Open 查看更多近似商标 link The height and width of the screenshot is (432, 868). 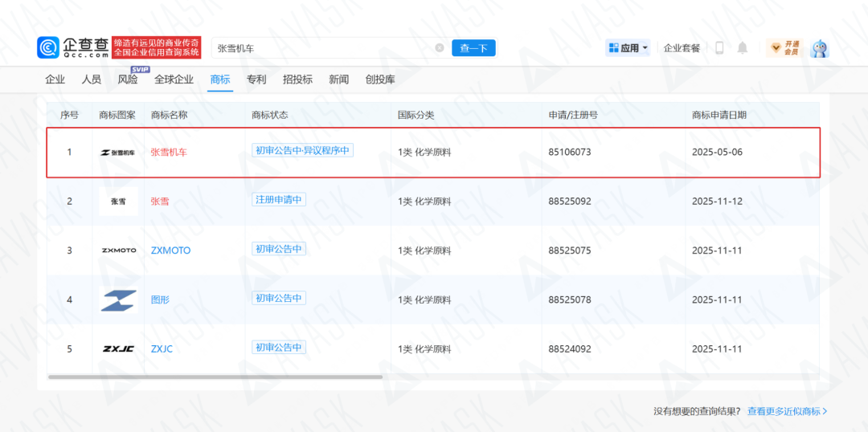pos(787,411)
